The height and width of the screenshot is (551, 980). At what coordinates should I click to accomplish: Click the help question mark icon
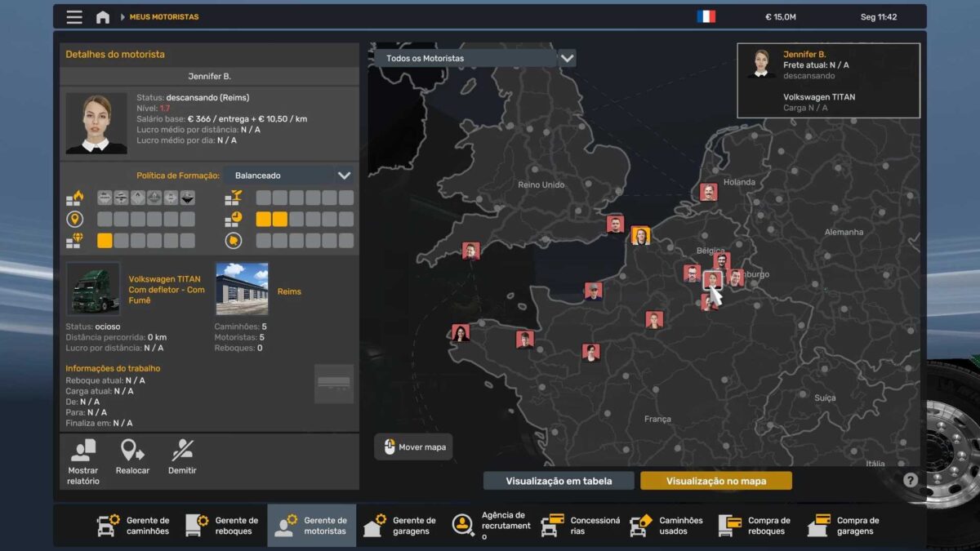pyautogui.click(x=911, y=480)
